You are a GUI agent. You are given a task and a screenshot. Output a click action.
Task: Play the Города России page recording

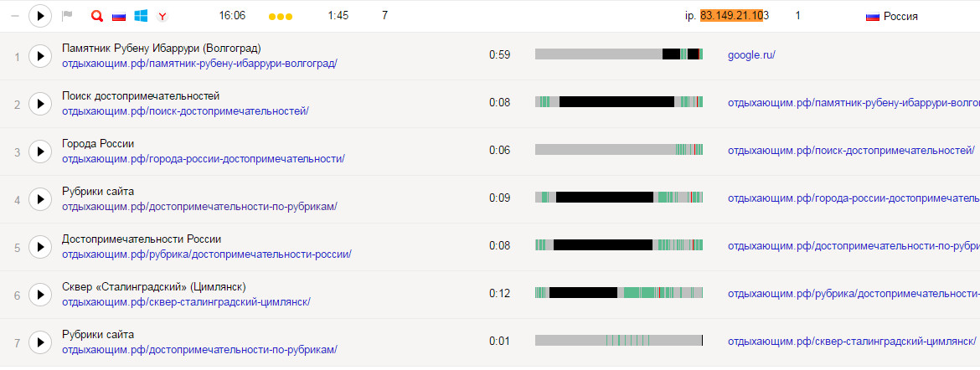40,152
